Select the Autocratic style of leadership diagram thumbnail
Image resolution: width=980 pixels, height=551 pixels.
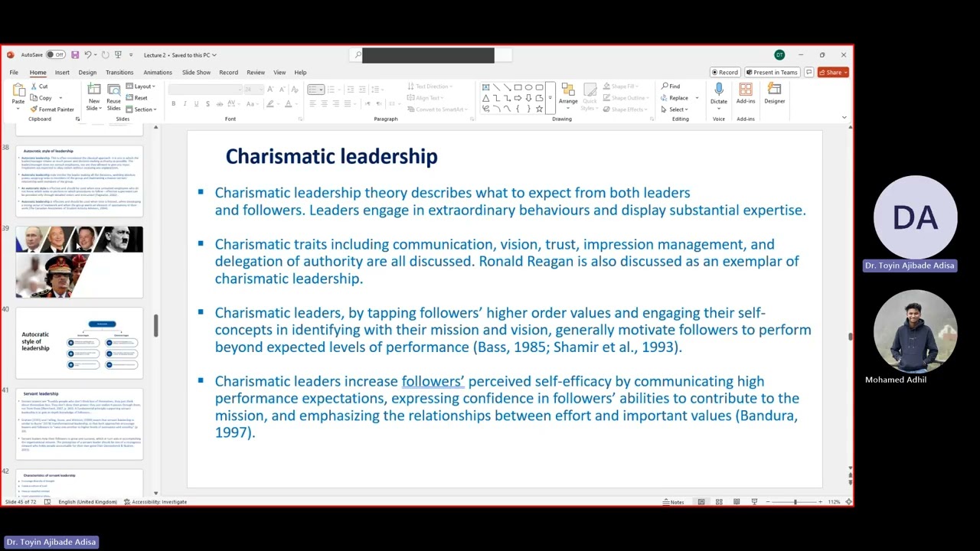pyautogui.click(x=80, y=343)
